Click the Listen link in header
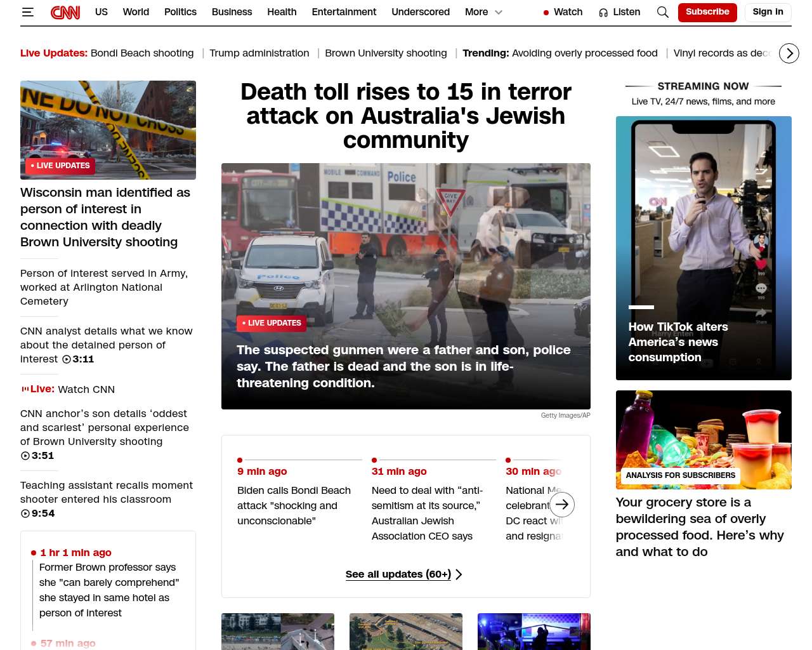Viewport: 812px width, 650px height. 627,12
